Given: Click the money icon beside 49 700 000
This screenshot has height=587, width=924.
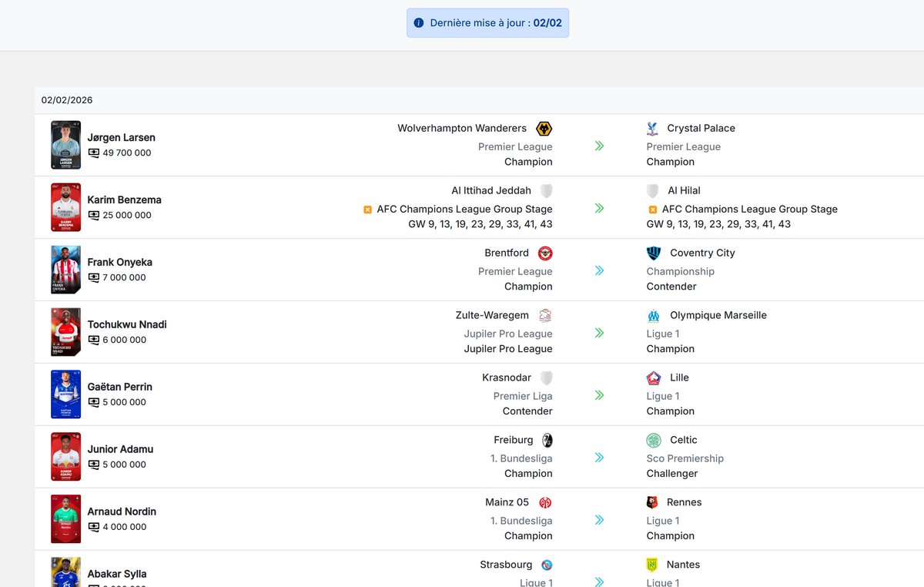Looking at the screenshot, I should (x=93, y=153).
